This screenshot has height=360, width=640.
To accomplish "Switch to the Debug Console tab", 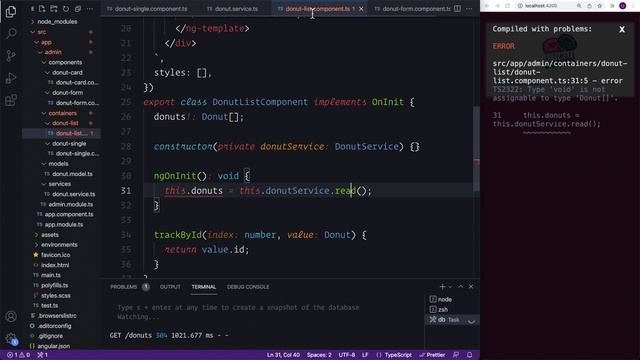I will coord(248,287).
